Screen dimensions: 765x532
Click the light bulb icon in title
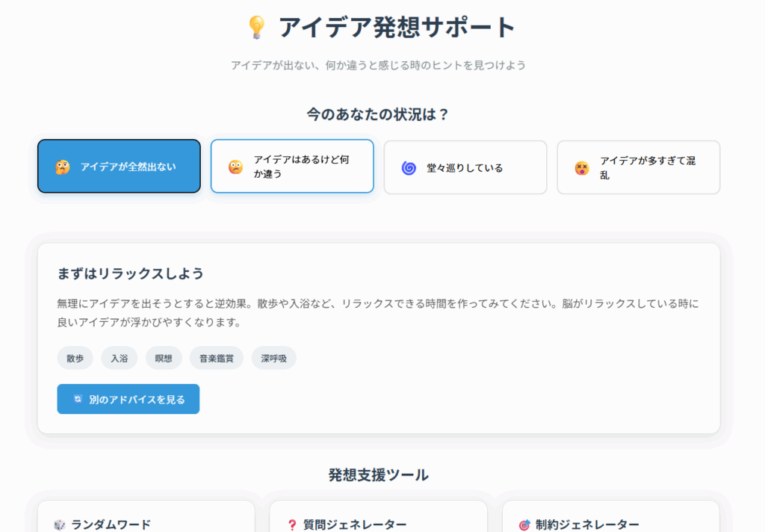click(256, 28)
